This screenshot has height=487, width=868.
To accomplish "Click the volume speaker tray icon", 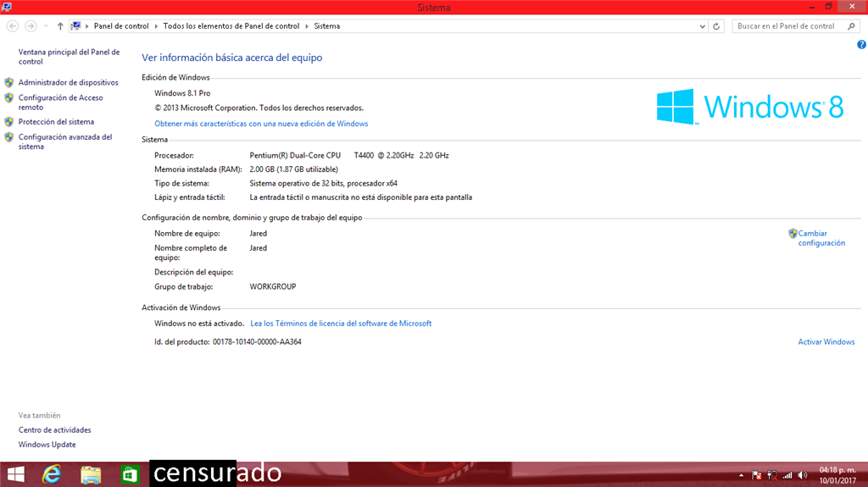I will click(803, 475).
